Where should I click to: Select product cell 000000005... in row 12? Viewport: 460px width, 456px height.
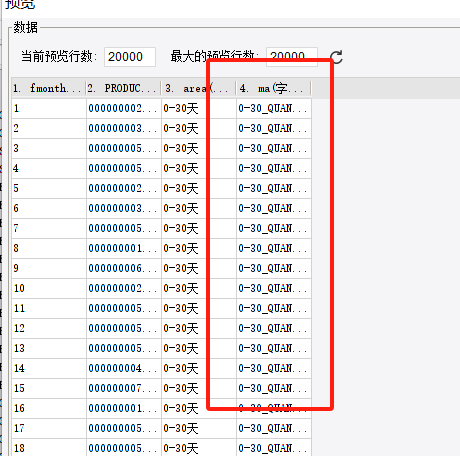point(124,328)
